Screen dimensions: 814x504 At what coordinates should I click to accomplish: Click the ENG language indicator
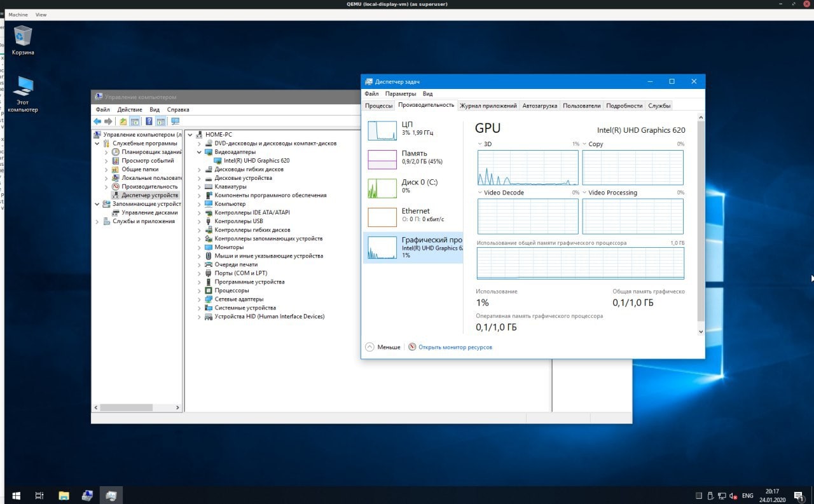(x=748, y=496)
